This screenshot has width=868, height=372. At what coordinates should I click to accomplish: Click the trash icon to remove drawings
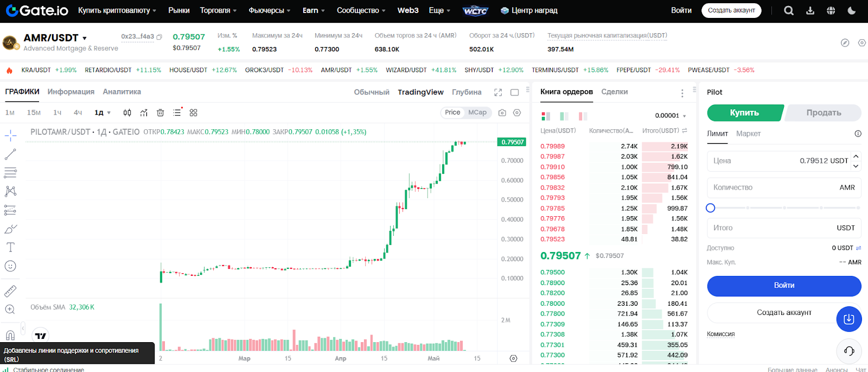tap(160, 112)
